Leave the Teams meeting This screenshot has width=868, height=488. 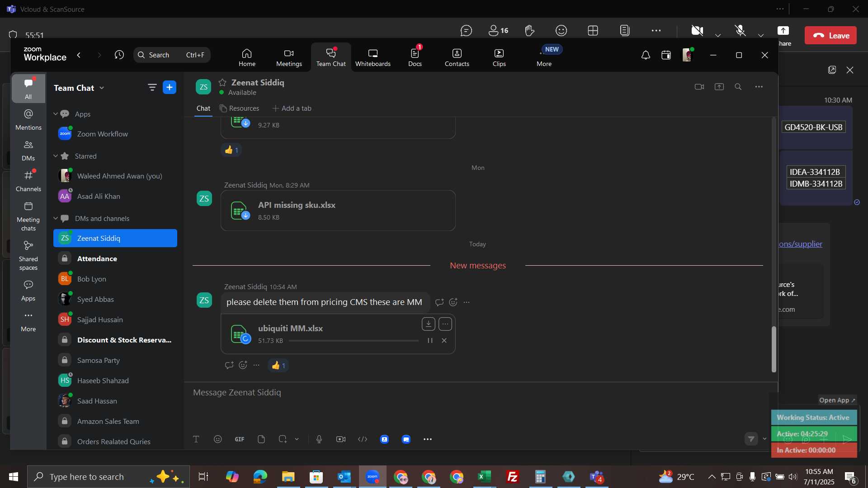(x=830, y=36)
